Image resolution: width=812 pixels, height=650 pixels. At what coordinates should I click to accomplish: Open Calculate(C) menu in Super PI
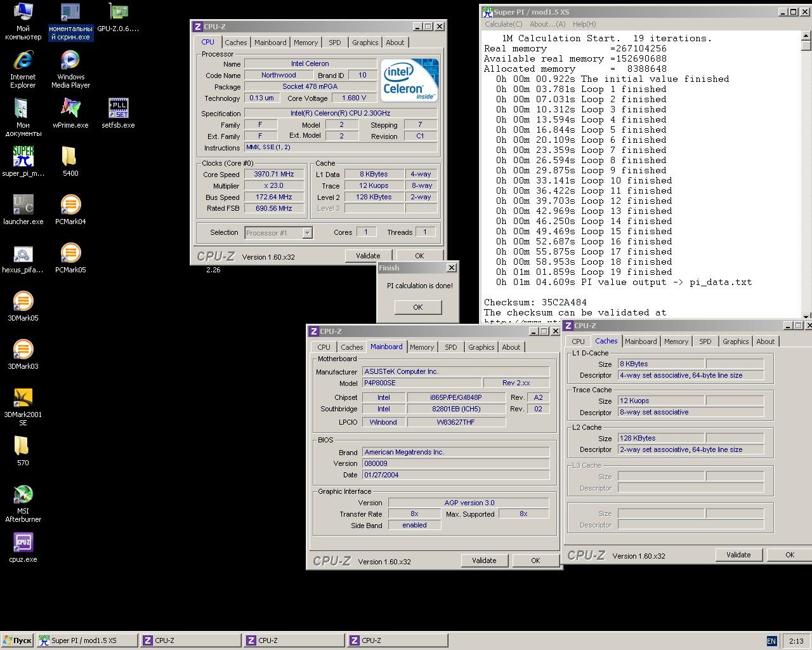(x=504, y=24)
